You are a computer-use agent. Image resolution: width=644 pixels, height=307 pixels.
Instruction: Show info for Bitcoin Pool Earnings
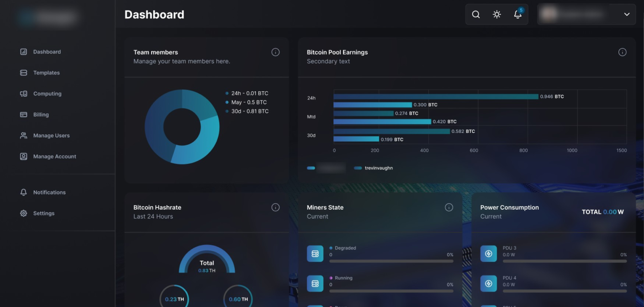coord(622,52)
